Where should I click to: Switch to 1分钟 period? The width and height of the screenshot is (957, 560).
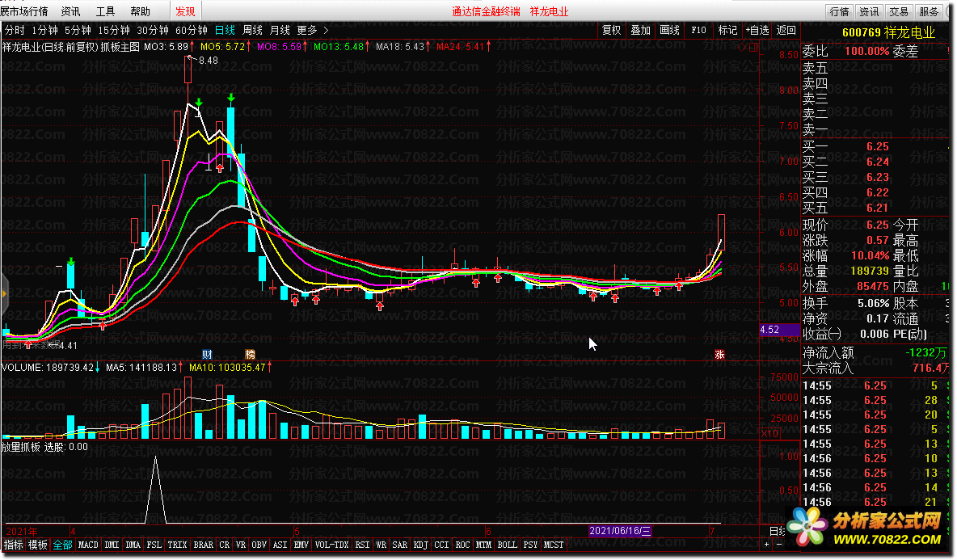click(x=44, y=30)
